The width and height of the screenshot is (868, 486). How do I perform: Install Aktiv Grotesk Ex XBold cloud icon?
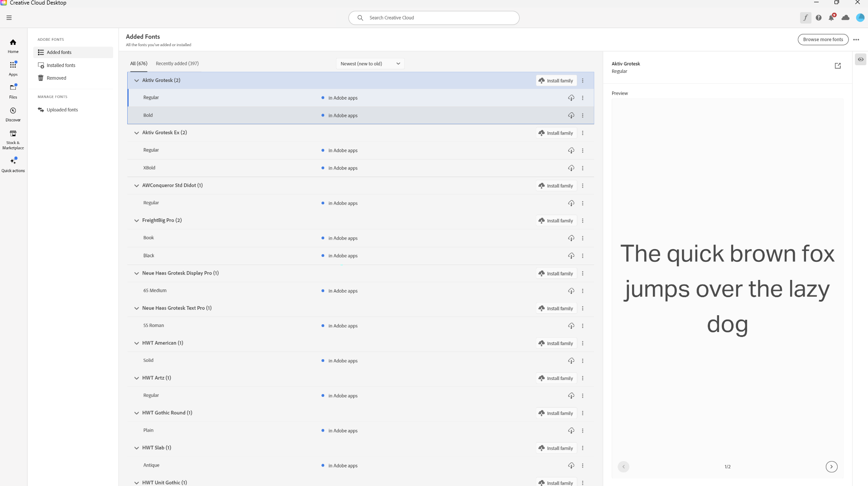[571, 168]
